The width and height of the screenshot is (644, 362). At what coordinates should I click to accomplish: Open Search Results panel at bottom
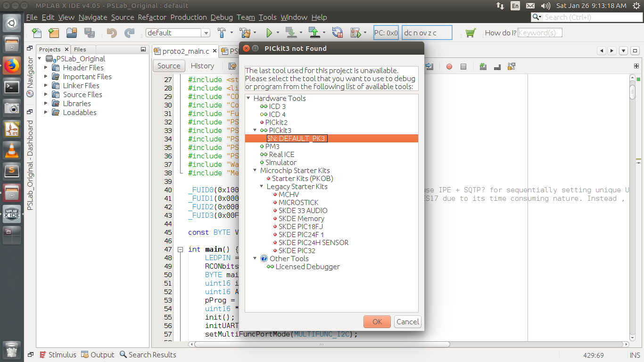pos(148,354)
